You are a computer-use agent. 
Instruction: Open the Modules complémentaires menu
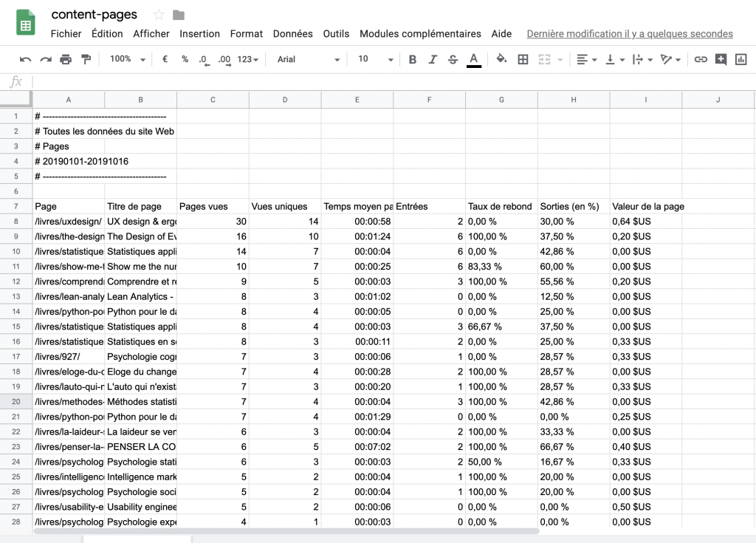click(x=420, y=34)
